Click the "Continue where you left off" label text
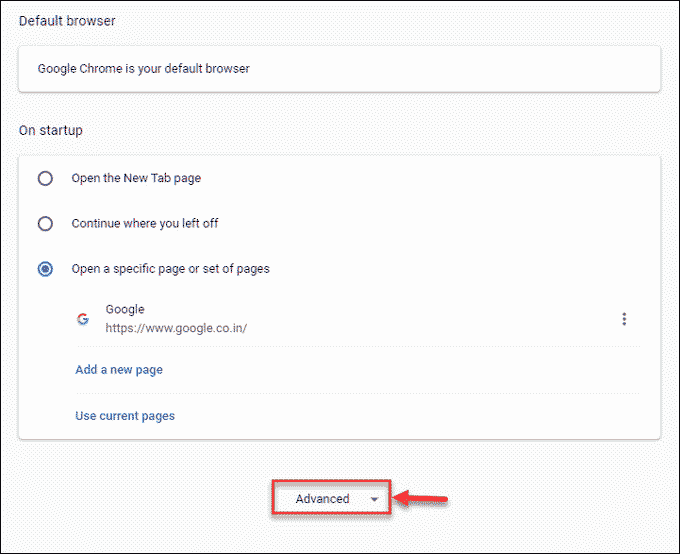The image size is (680, 554). click(x=145, y=224)
